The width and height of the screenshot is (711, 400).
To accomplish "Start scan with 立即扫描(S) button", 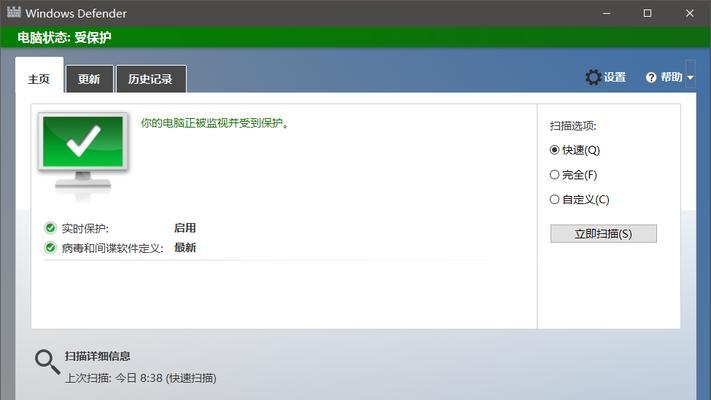I will pos(603,234).
